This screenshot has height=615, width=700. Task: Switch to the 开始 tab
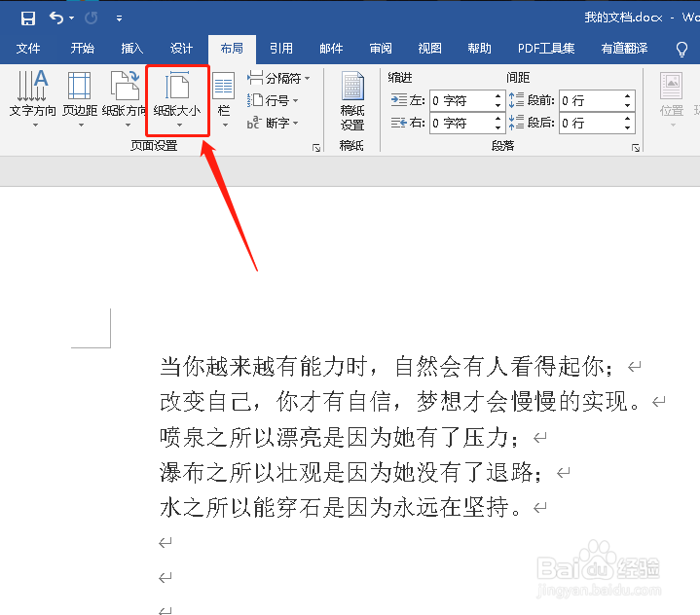[x=82, y=49]
